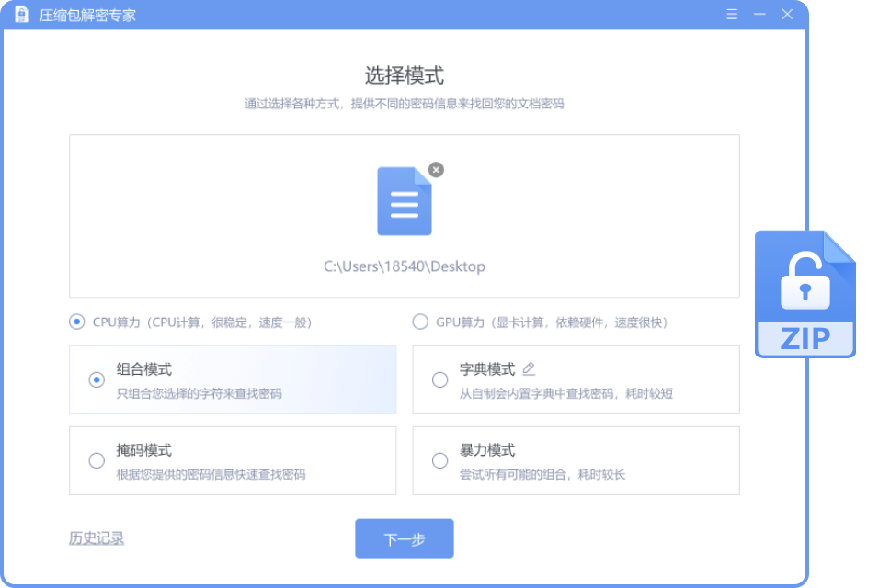Choose the 掩码模式 radio option

(97, 460)
